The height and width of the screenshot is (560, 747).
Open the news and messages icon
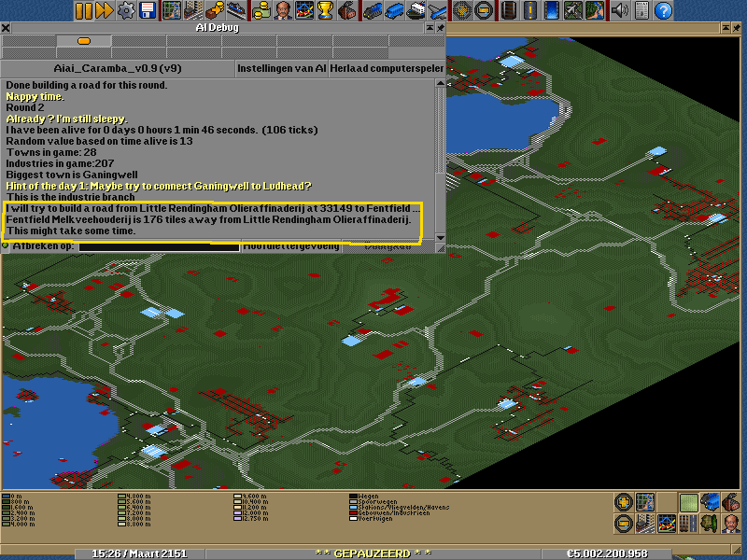[641, 10]
